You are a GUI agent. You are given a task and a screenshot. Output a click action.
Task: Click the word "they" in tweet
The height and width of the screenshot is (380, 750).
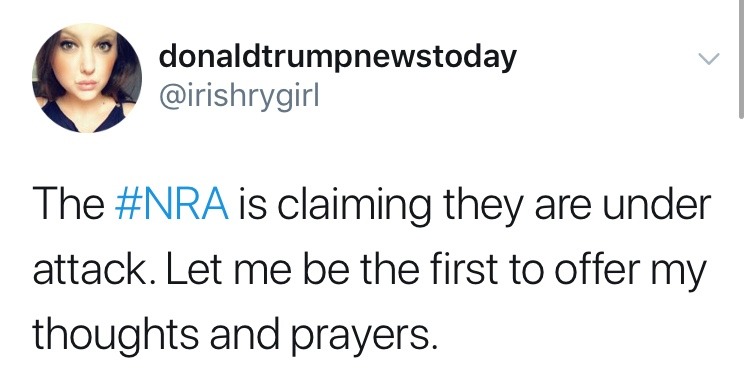482,206
